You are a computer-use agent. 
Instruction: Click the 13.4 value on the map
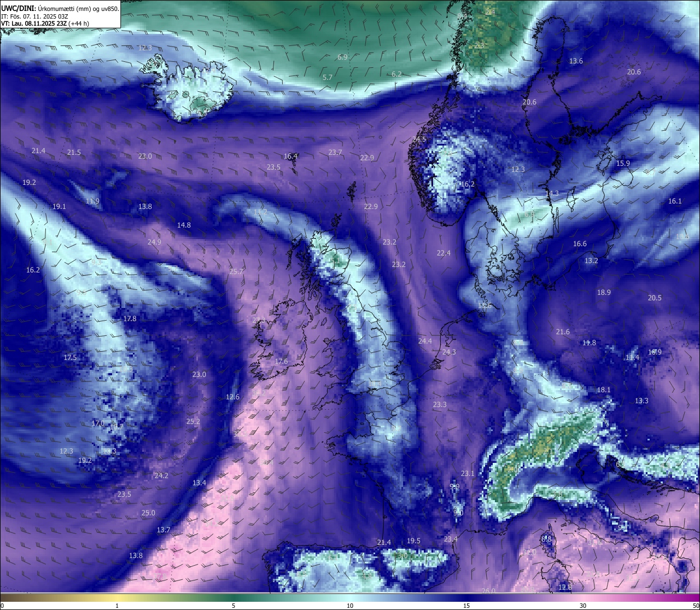pyautogui.click(x=199, y=483)
